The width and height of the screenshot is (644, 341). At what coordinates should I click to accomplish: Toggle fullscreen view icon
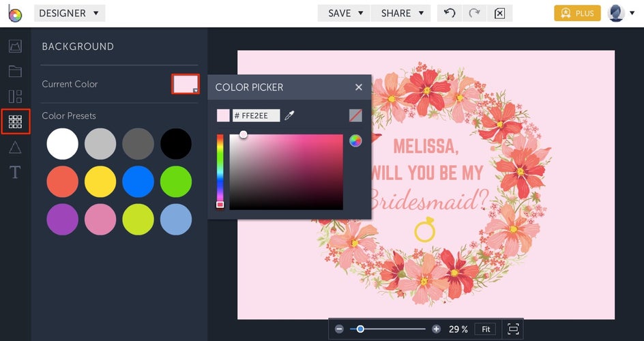click(x=513, y=329)
